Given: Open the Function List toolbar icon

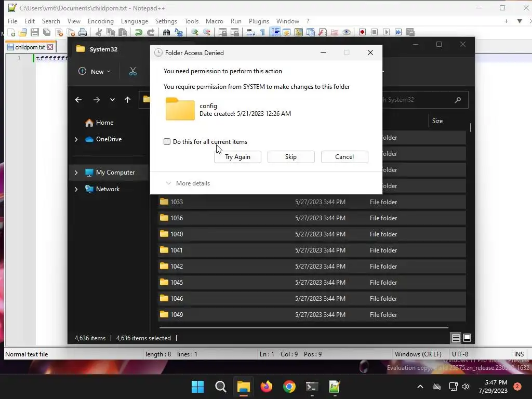Looking at the screenshot, I should click(322, 32).
